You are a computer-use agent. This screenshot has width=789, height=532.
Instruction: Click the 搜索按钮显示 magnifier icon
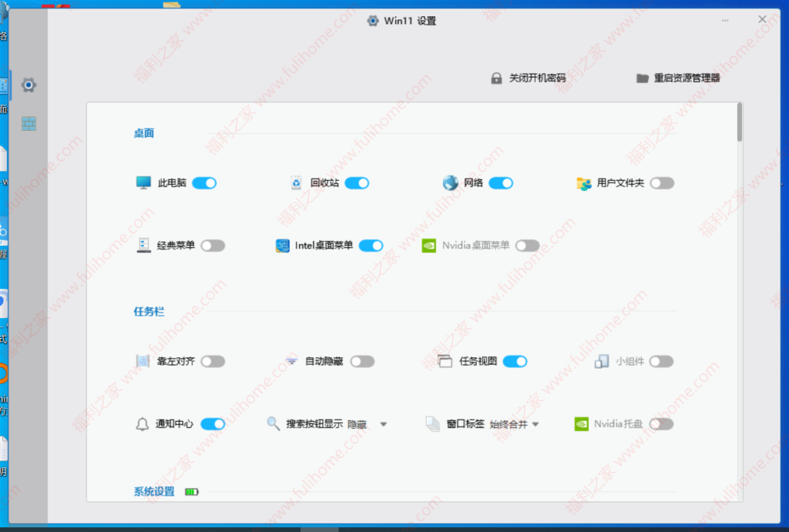coord(271,423)
